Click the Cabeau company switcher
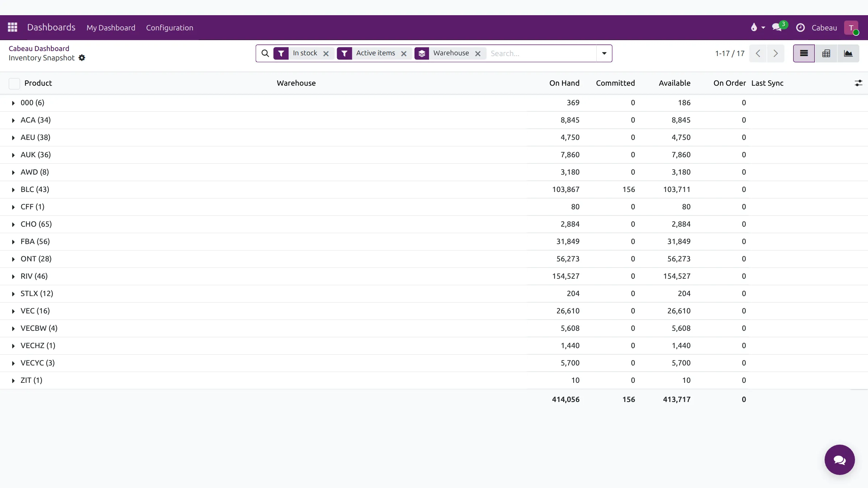The width and height of the screenshot is (868, 488). (x=824, y=27)
